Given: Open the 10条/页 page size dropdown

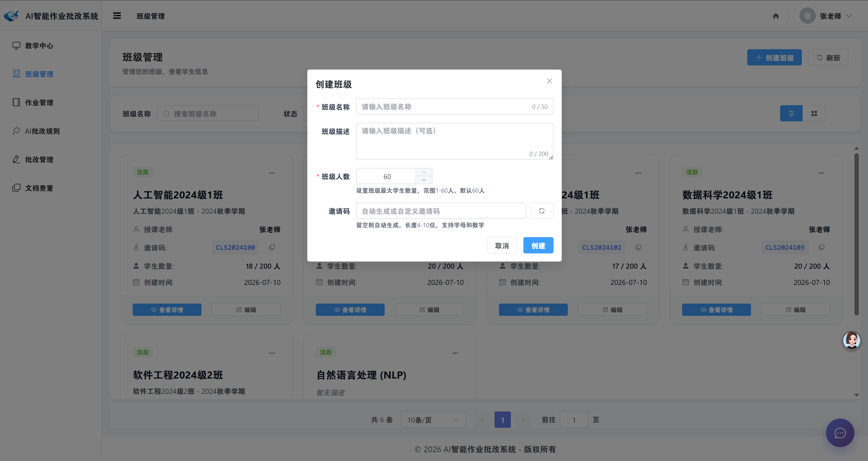Looking at the screenshot, I should pyautogui.click(x=433, y=420).
